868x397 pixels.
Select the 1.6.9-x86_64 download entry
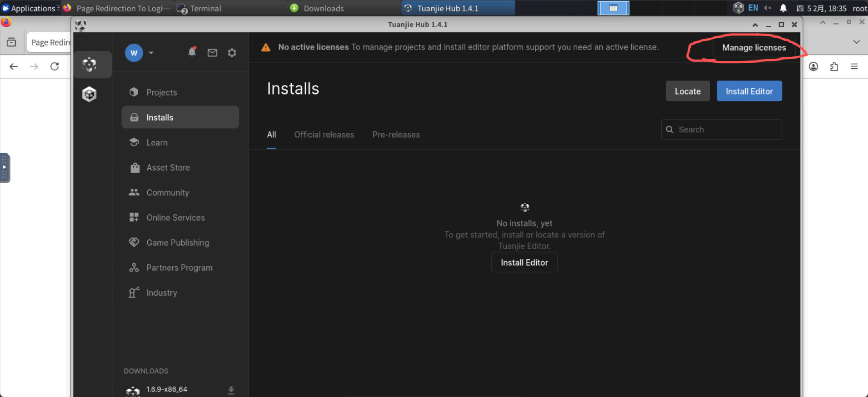point(180,390)
